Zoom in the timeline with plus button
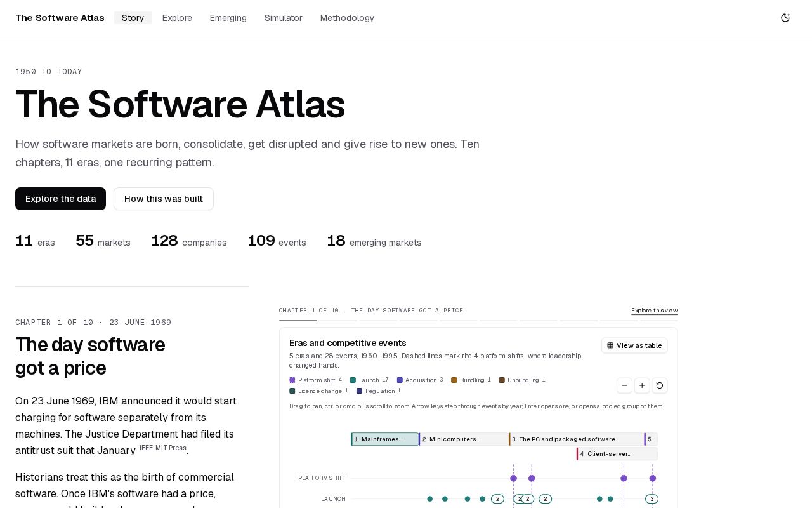 (642, 385)
